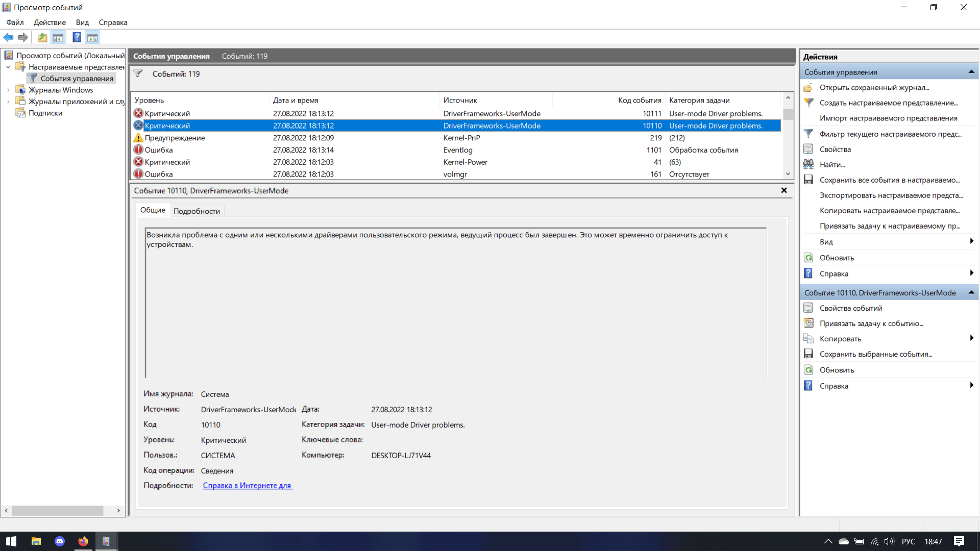The image size is (980, 551).
Task: Click the Свойства событий icon
Action: coord(808,308)
